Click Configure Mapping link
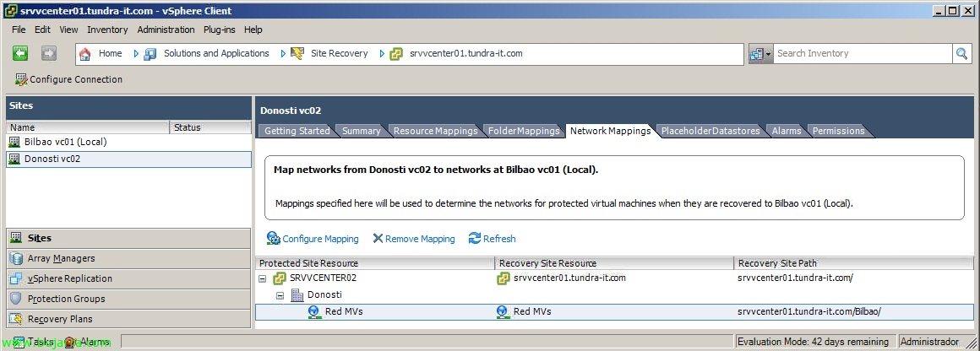The image size is (980, 351). (x=313, y=239)
